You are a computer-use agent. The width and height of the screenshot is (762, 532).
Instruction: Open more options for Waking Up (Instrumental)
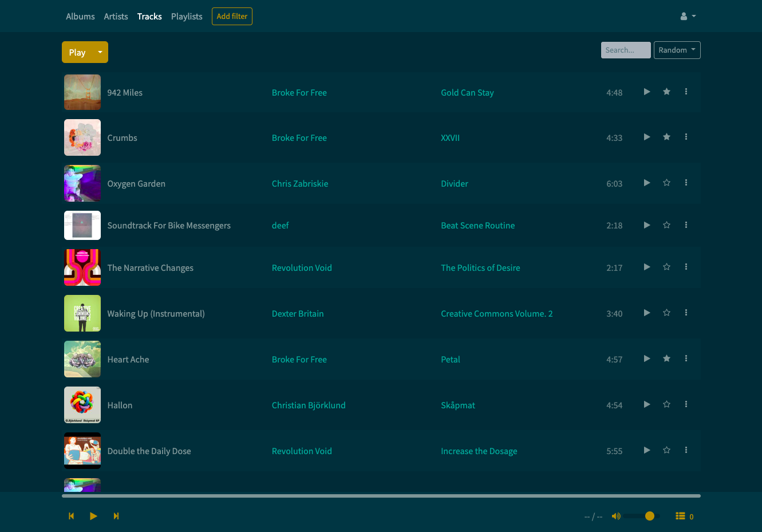click(x=686, y=313)
